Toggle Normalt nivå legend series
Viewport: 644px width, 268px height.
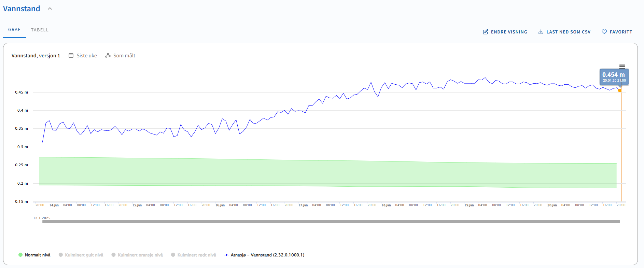(x=34, y=255)
